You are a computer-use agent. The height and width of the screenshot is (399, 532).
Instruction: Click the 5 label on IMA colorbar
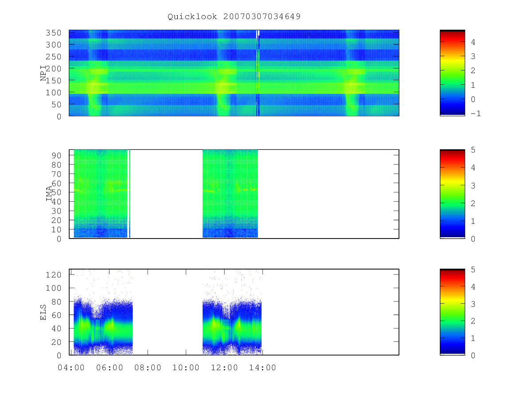pyautogui.click(x=473, y=150)
